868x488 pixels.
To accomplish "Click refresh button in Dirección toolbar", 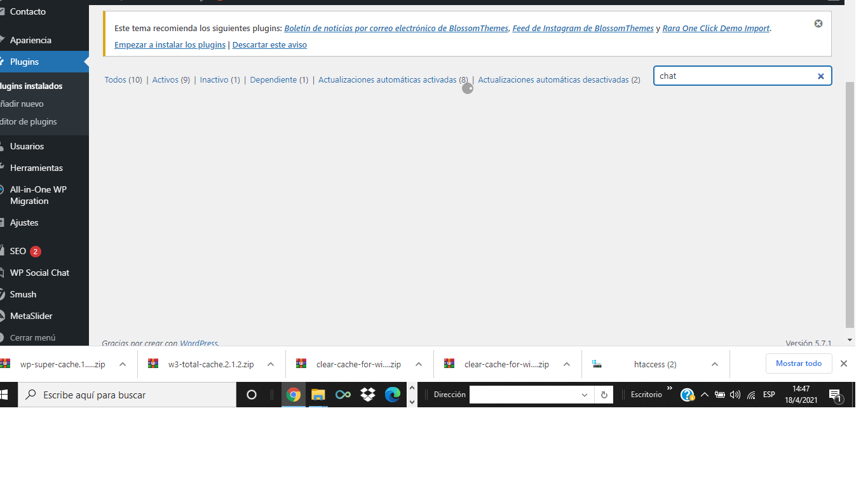I will (x=604, y=395).
